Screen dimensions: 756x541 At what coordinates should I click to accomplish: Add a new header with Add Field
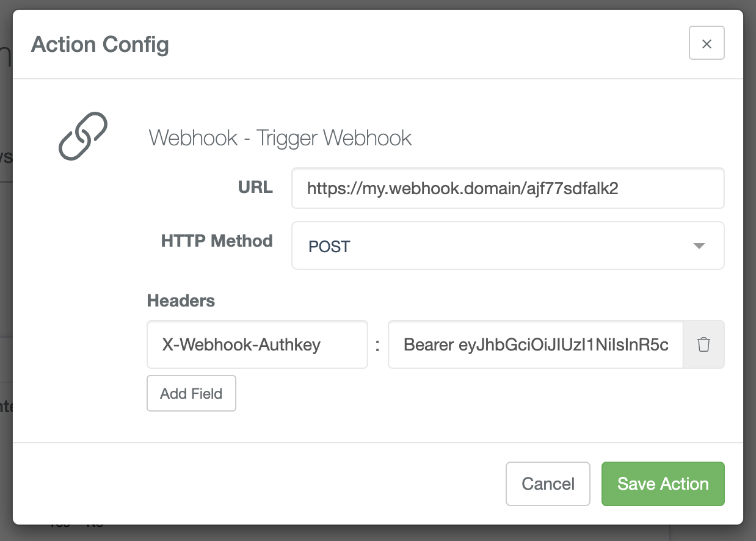pyautogui.click(x=191, y=393)
